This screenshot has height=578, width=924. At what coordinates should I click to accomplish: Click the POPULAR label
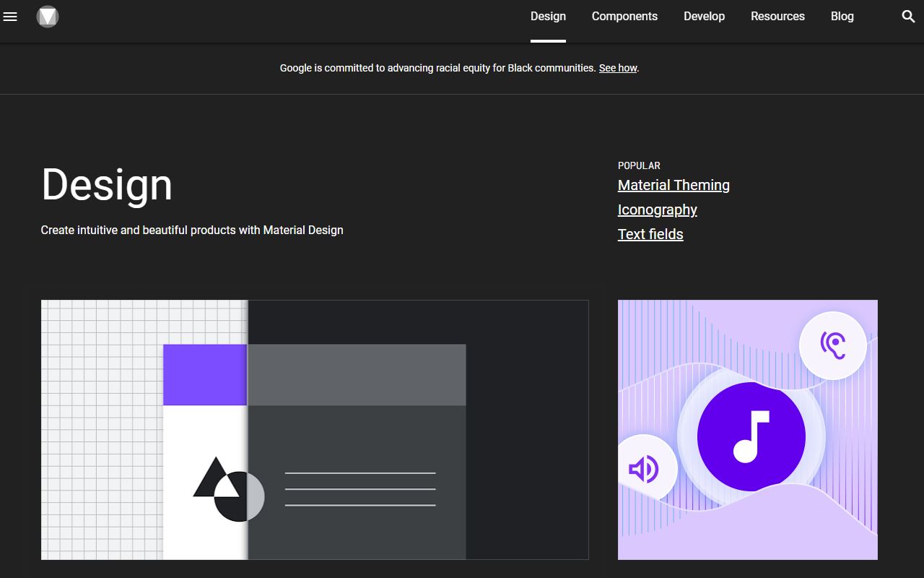point(639,165)
